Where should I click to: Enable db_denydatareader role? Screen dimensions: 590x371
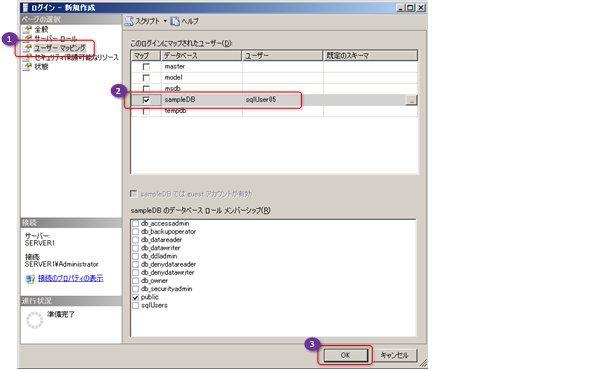tap(135, 265)
